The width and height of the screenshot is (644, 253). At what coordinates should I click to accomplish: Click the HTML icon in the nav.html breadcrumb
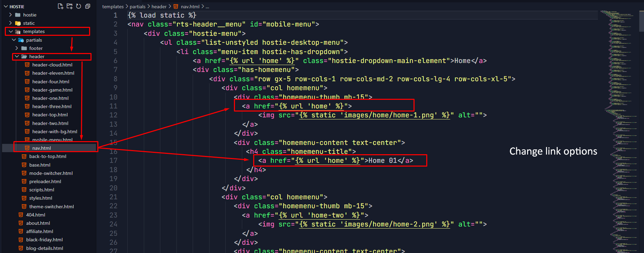(x=176, y=7)
